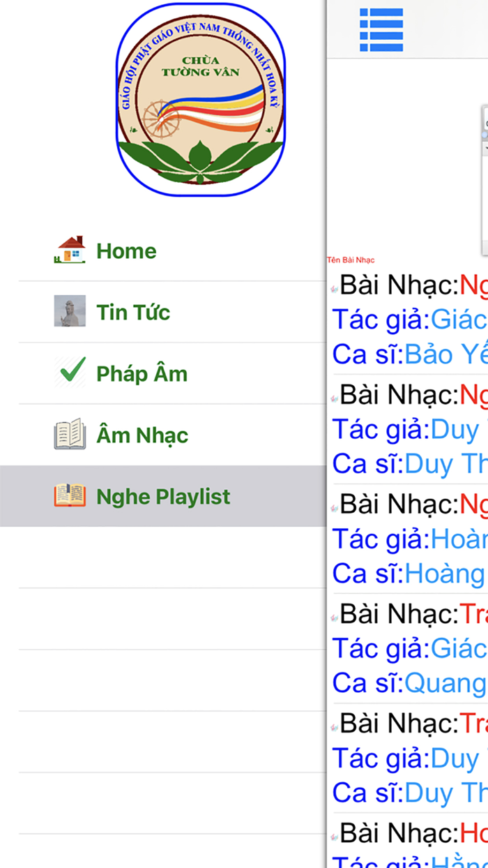Click the house icon next to Home
The height and width of the screenshot is (868, 488).
coord(70,250)
